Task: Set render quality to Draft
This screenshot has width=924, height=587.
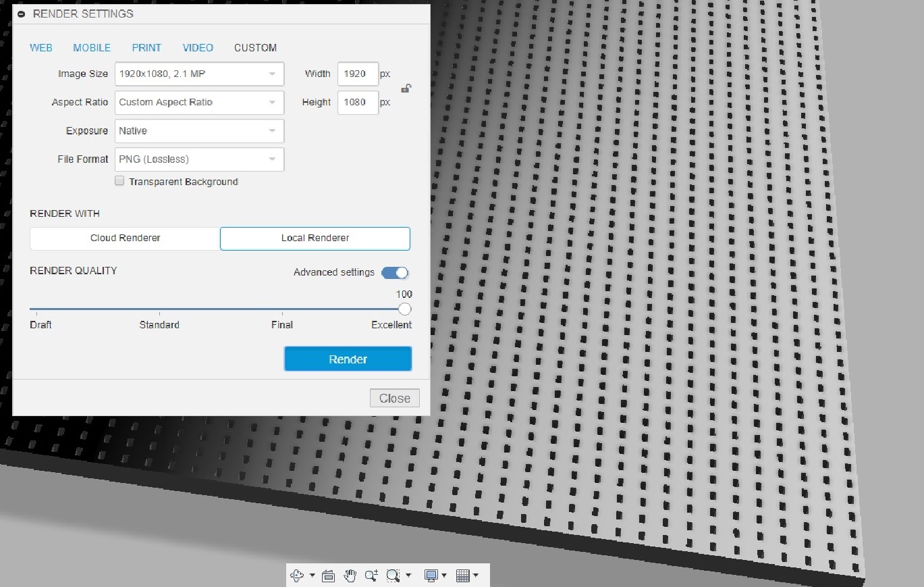Action: [40, 325]
